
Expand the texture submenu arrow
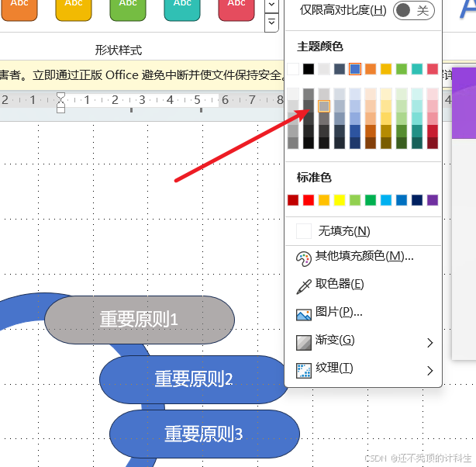[x=429, y=371]
